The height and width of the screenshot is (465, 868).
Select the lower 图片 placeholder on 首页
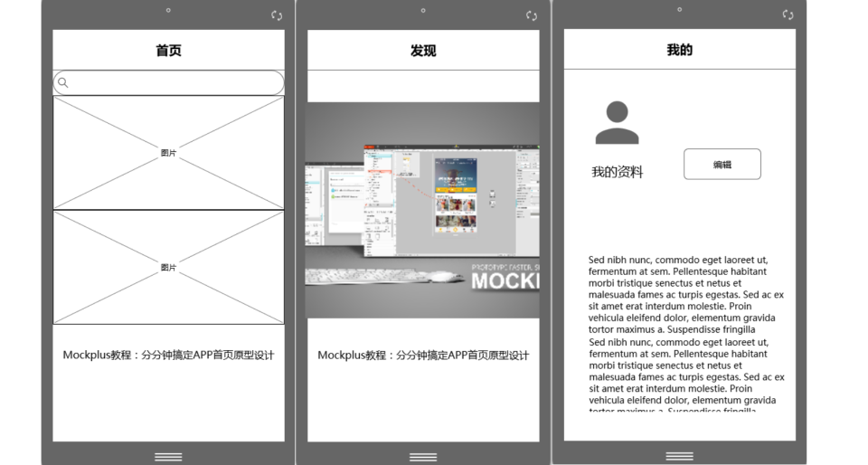point(169,268)
